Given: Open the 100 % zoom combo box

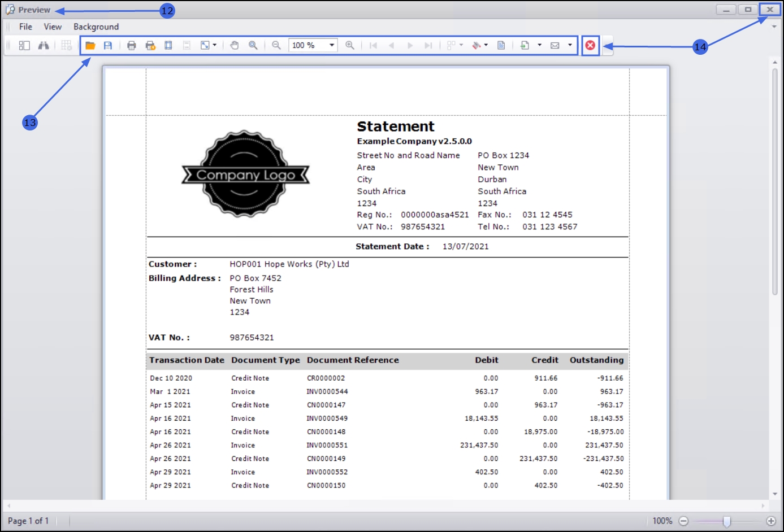Looking at the screenshot, I should [313, 45].
